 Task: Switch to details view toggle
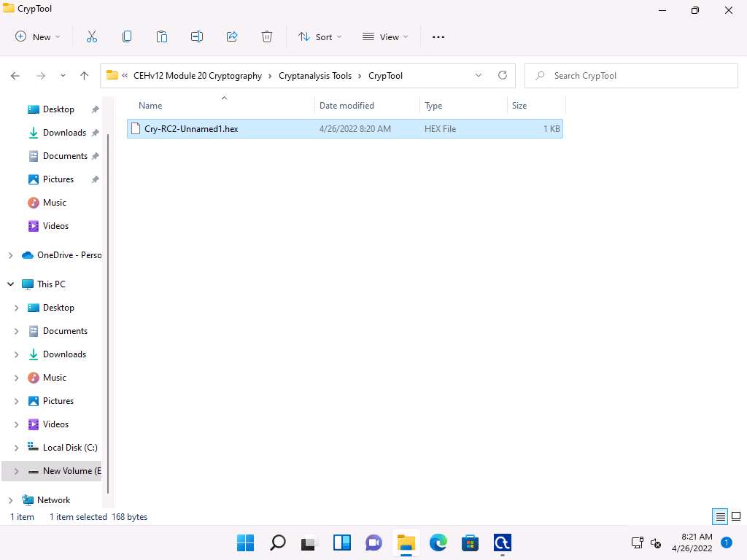click(720, 517)
